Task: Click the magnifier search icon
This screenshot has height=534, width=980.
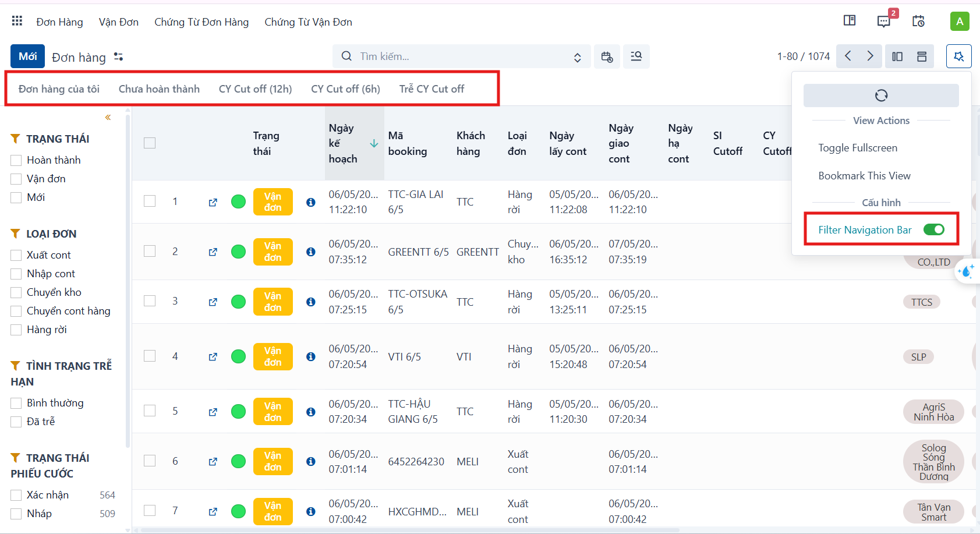Action: point(346,56)
